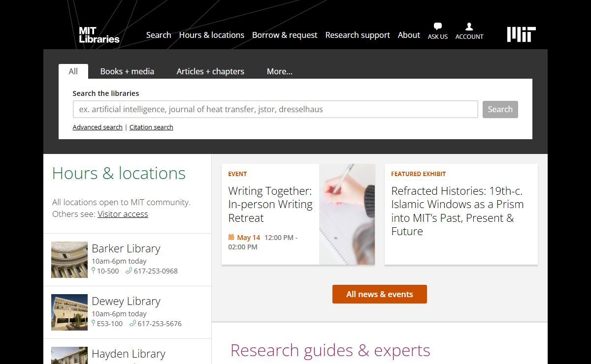The height and width of the screenshot is (364, 591).
Task: Click Barker Library location pin 10-500
Action: (x=107, y=271)
